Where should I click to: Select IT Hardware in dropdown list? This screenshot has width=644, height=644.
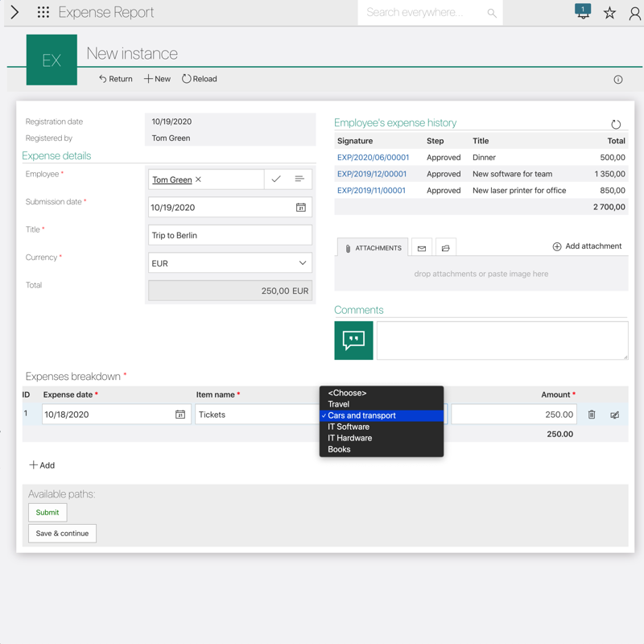(349, 438)
